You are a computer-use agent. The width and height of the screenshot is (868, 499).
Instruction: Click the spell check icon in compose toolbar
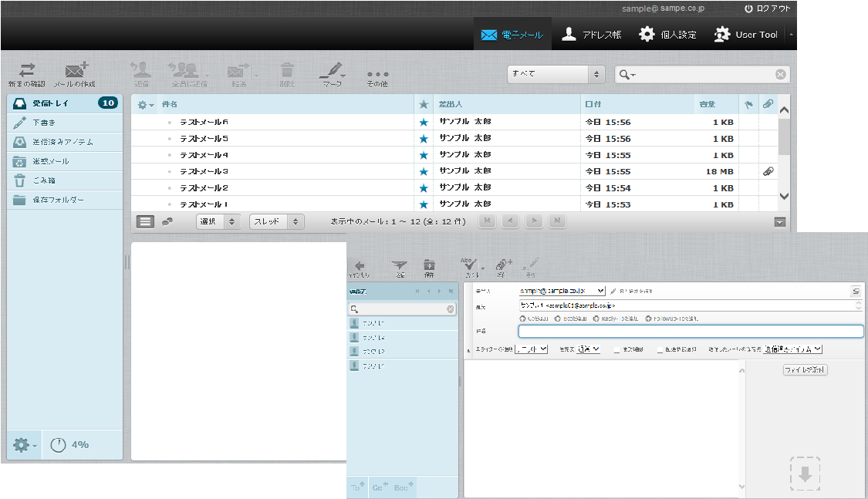tap(468, 266)
